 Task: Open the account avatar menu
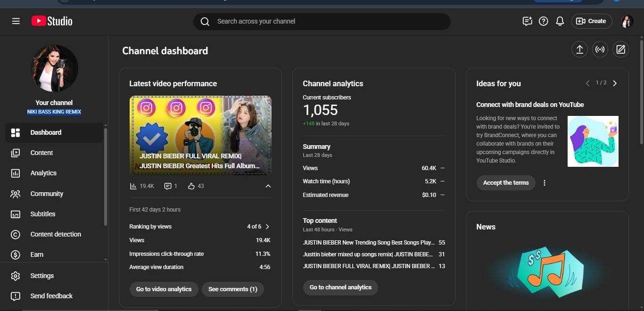(627, 21)
